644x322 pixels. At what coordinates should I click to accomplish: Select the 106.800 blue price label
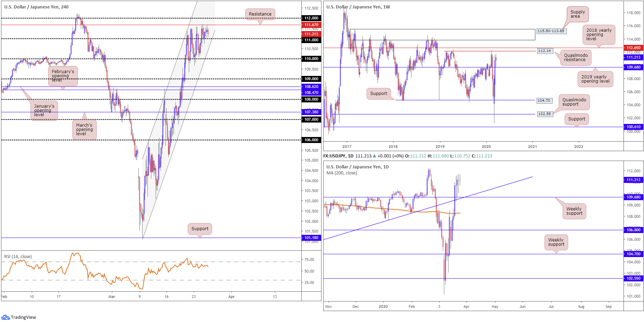(x=633, y=230)
